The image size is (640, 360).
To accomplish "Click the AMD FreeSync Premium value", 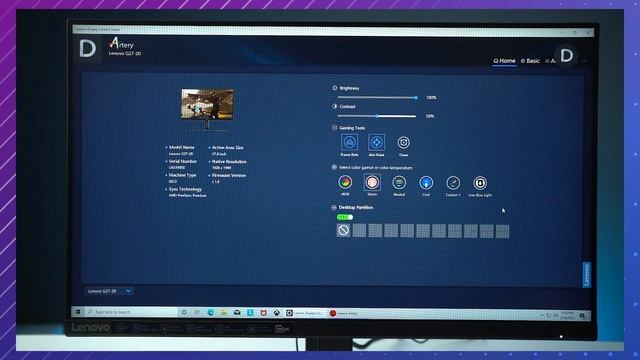I will pyautogui.click(x=187, y=196).
